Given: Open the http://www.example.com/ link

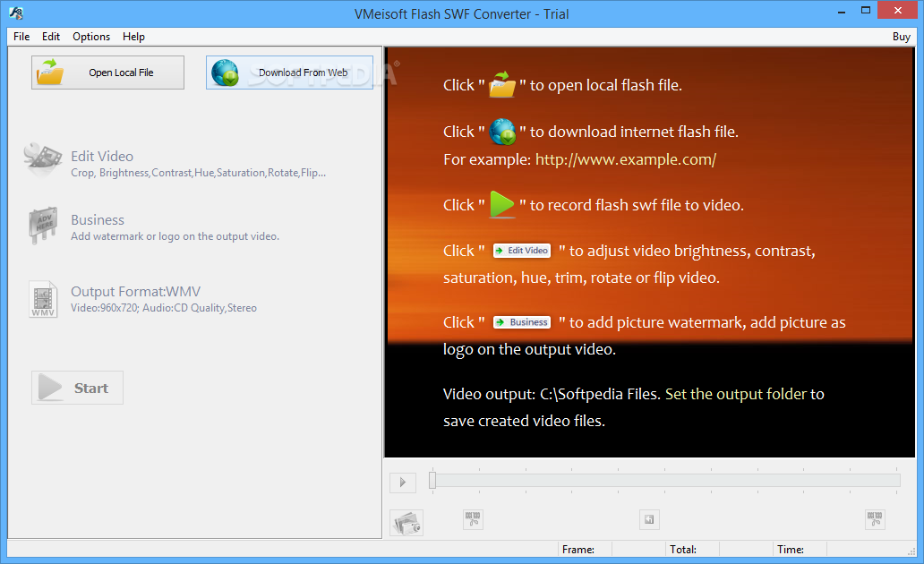Looking at the screenshot, I should [625, 159].
